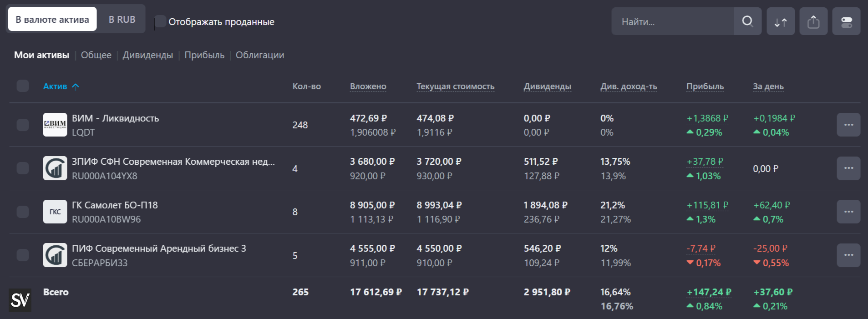Open the sort order arrows button
Image resolution: width=868 pixels, height=319 pixels.
click(781, 21)
